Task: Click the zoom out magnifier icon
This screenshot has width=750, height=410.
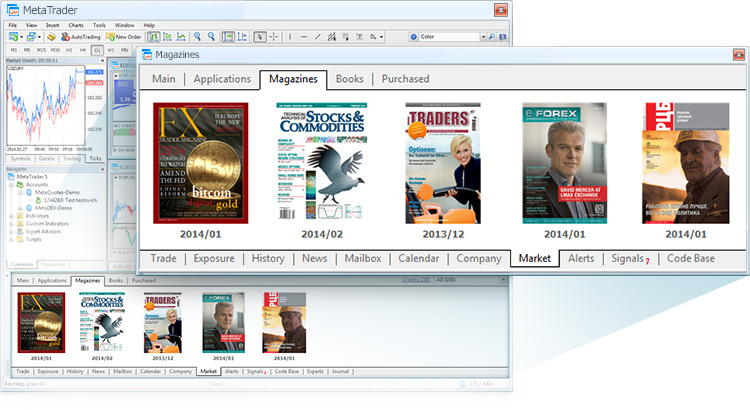Action: tap(210, 37)
